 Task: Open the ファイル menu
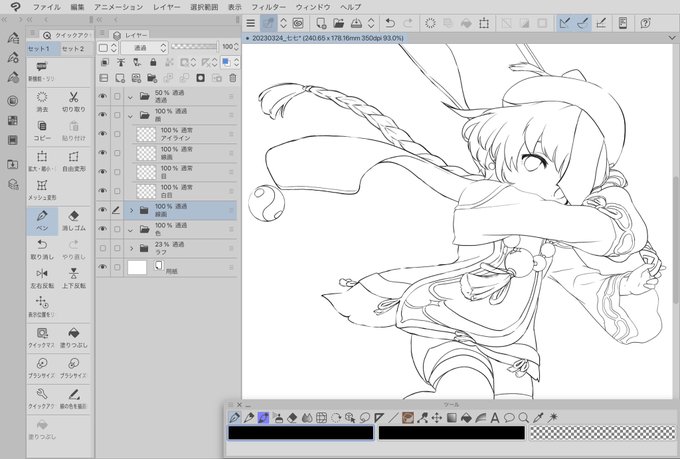[x=47, y=7]
